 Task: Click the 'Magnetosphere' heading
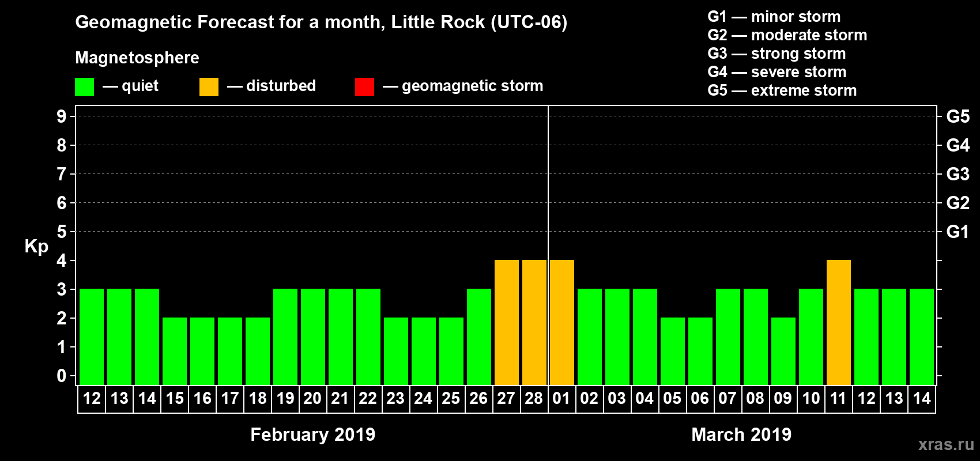pyautogui.click(x=137, y=58)
